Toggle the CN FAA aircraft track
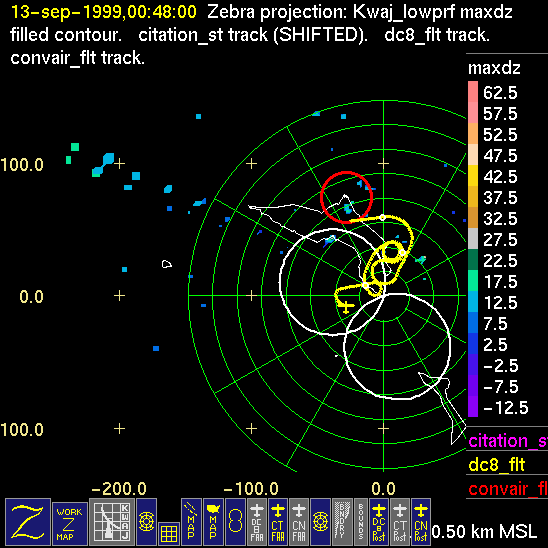The width and height of the screenshot is (548, 548). [299, 522]
